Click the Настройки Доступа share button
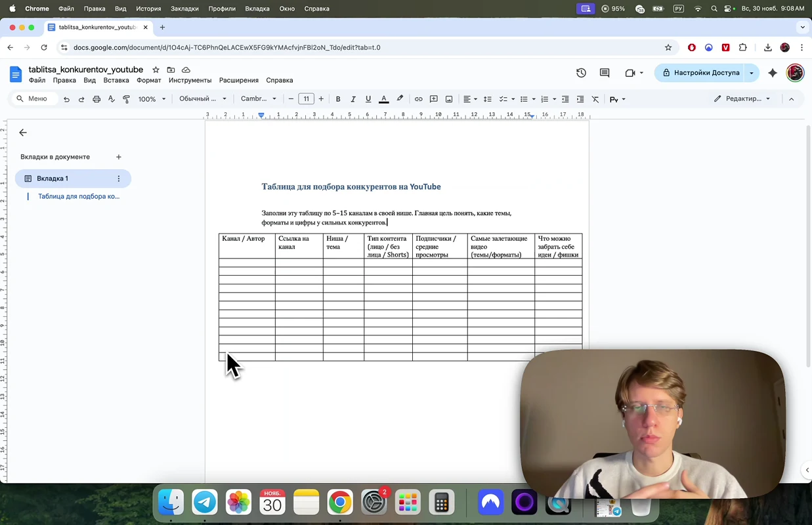This screenshot has width=812, height=525. pos(700,73)
